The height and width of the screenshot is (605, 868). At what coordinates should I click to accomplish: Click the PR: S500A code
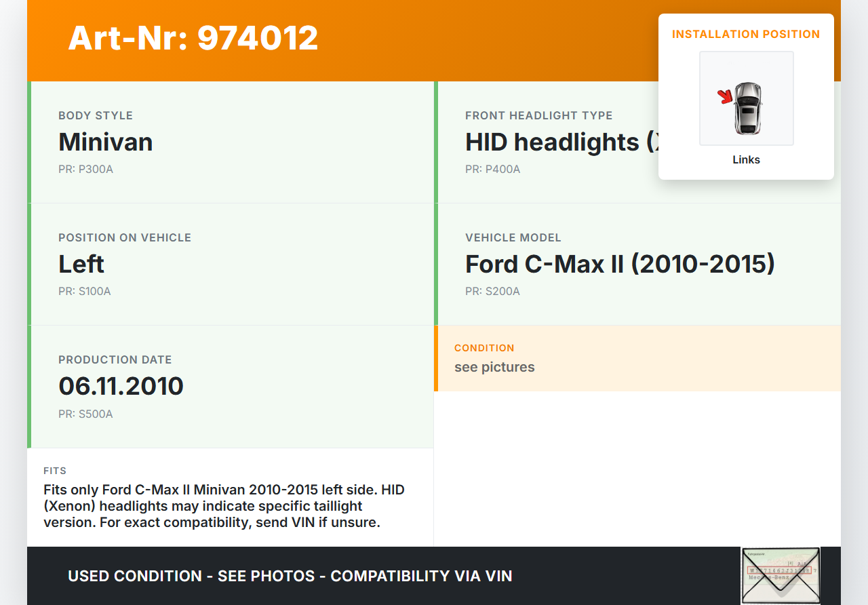tap(85, 414)
